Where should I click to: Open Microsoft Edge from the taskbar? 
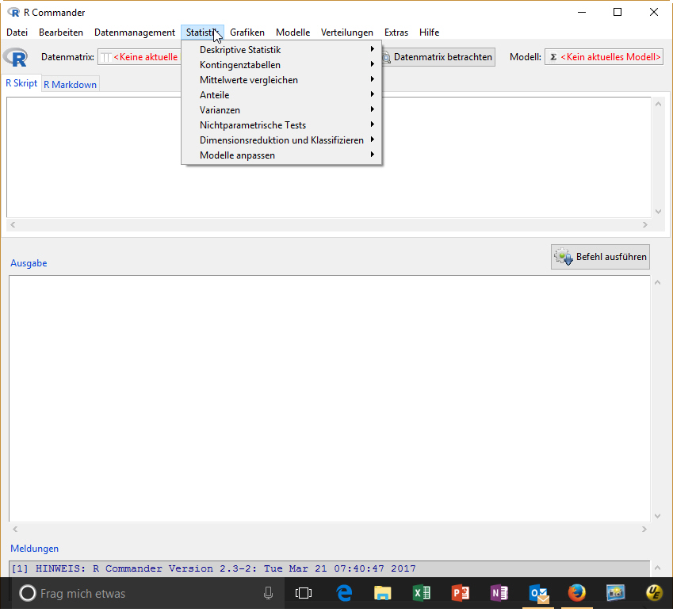tap(344, 593)
